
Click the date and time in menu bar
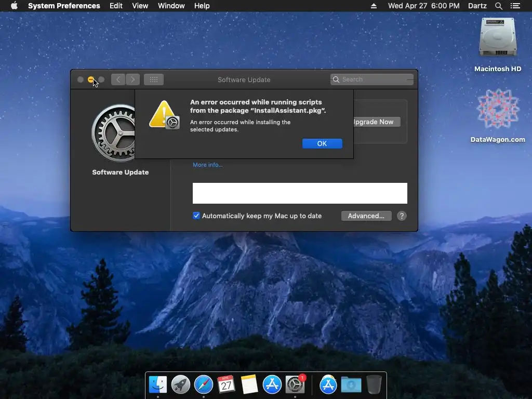tap(424, 6)
